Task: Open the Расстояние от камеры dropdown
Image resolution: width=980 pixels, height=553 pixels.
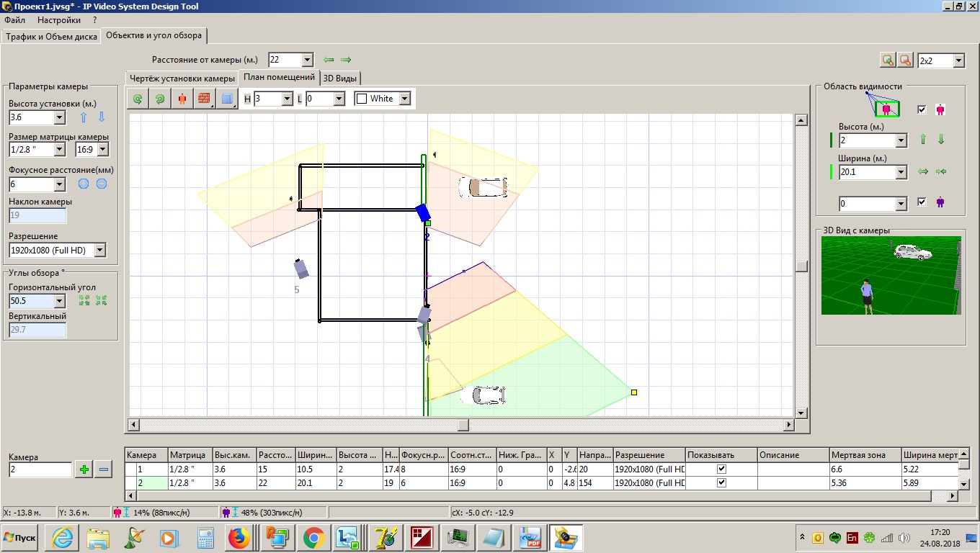Action: click(308, 60)
